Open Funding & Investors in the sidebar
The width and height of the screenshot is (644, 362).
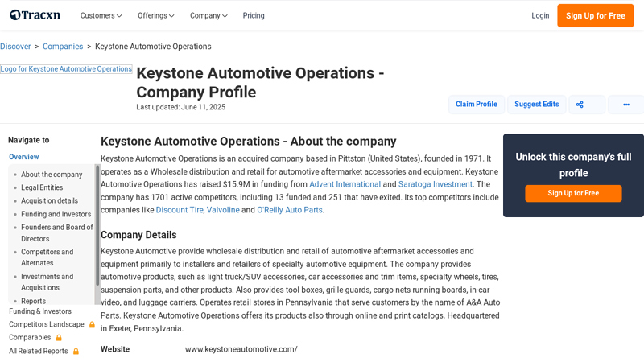coord(40,311)
